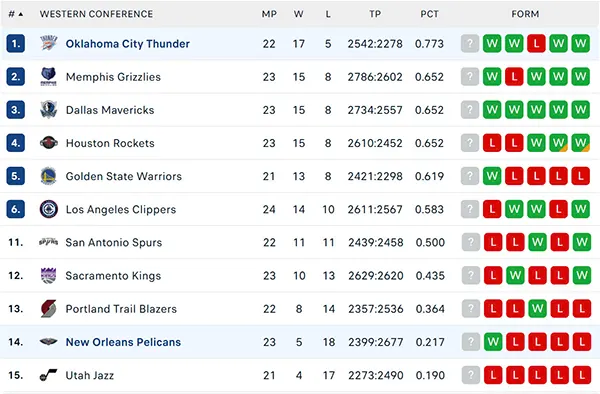Click the Oklahoma City Thunder team logo
The width and height of the screenshot is (600, 394).
49,44
